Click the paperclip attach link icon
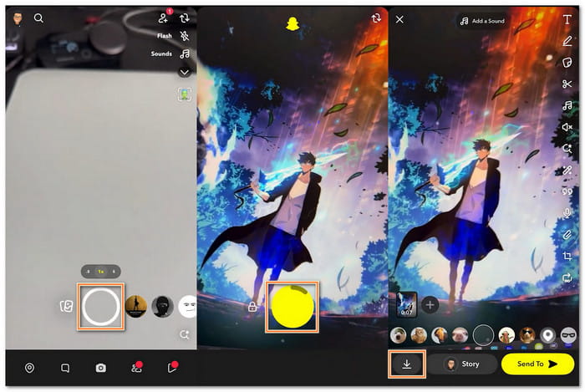This screenshot has width=585, height=392. [x=567, y=234]
